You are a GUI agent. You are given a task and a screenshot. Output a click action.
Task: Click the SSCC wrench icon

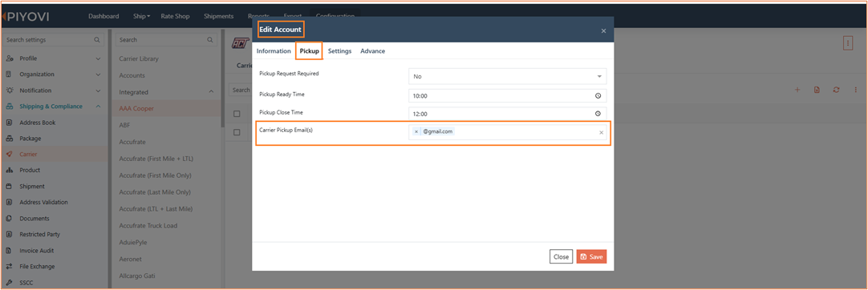pyautogui.click(x=10, y=283)
